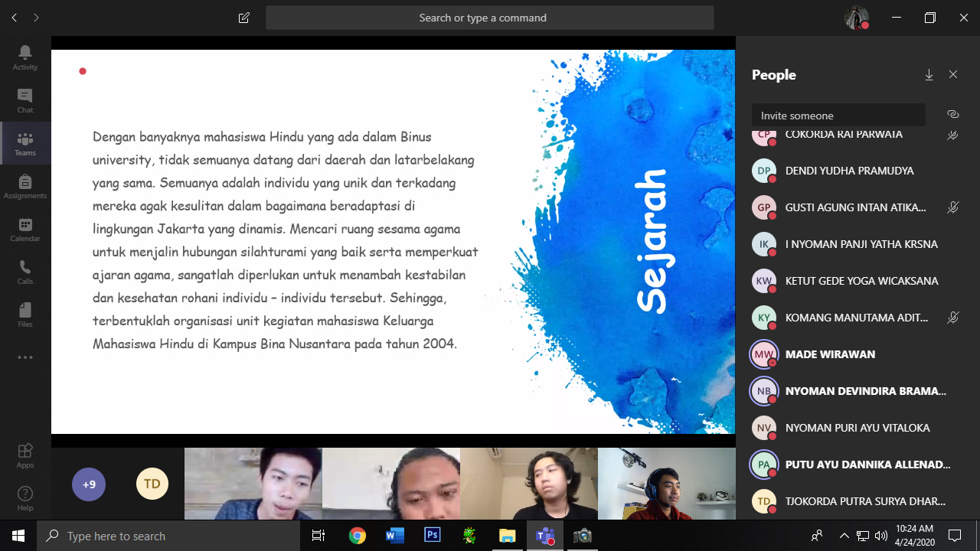Image resolution: width=980 pixels, height=551 pixels.
Task: Open the Calendar view
Action: point(25,229)
